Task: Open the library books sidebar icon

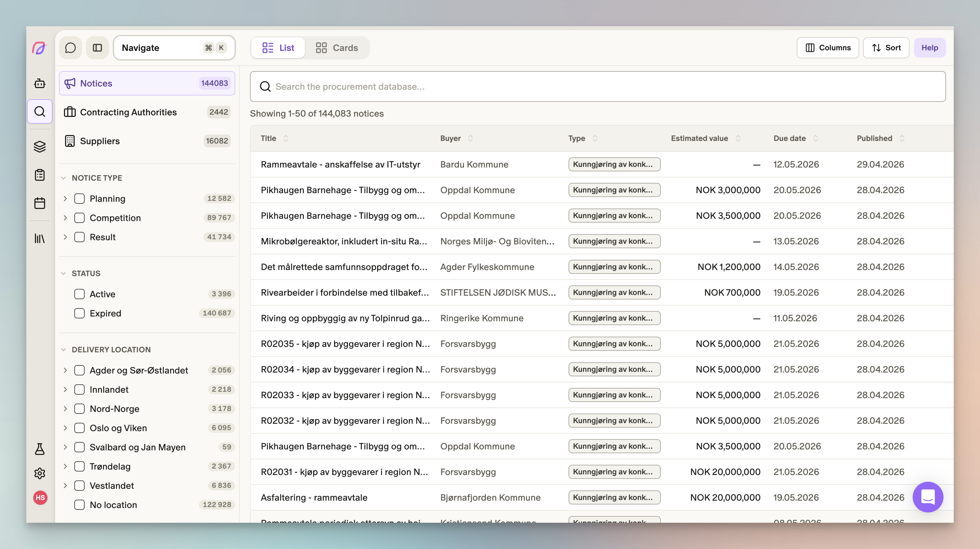Action: [x=39, y=238]
